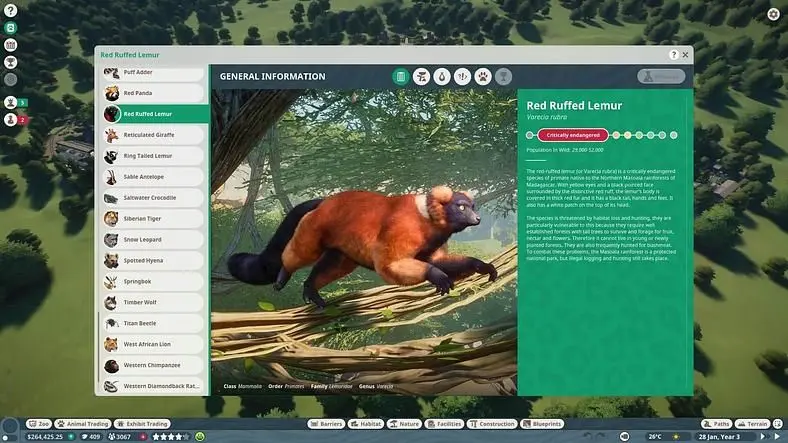This screenshot has width=788, height=443.
Task: Click the green guest happiness smiley icon
Action: tap(200, 437)
